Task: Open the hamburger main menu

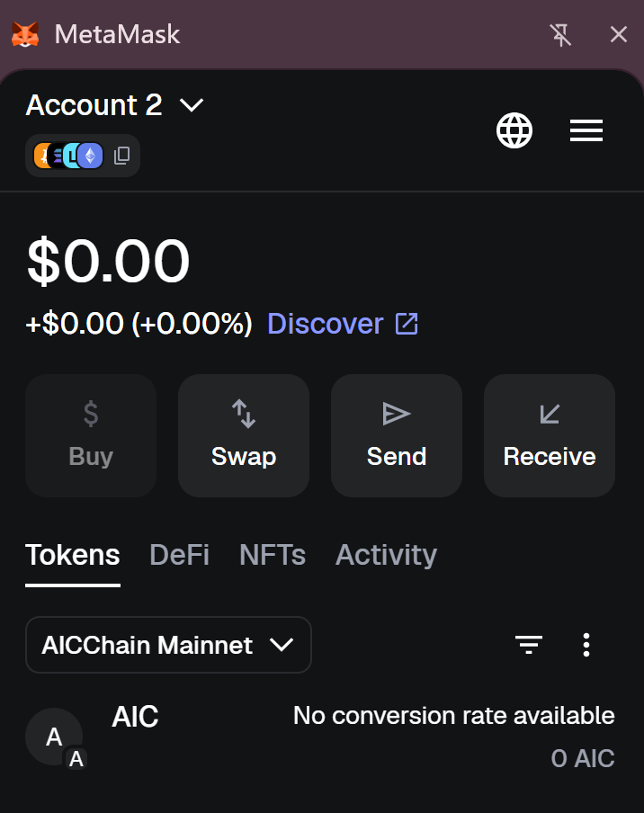Action: pyautogui.click(x=586, y=131)
